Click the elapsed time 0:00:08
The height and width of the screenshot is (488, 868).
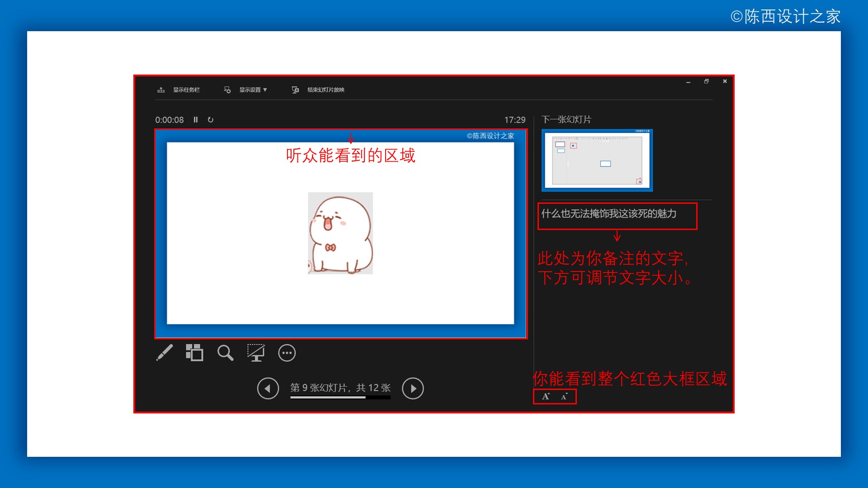(x=170, y=120)
